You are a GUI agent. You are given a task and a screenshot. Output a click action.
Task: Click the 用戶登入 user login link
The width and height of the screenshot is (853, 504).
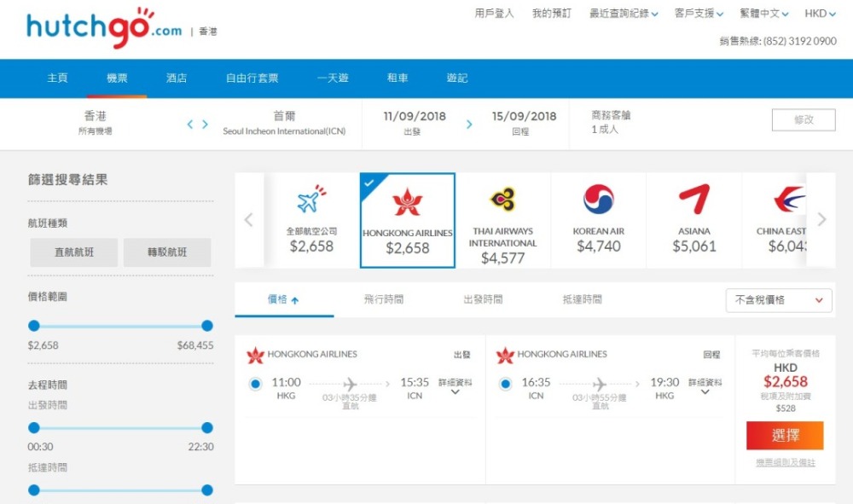[x=494, y=14]
